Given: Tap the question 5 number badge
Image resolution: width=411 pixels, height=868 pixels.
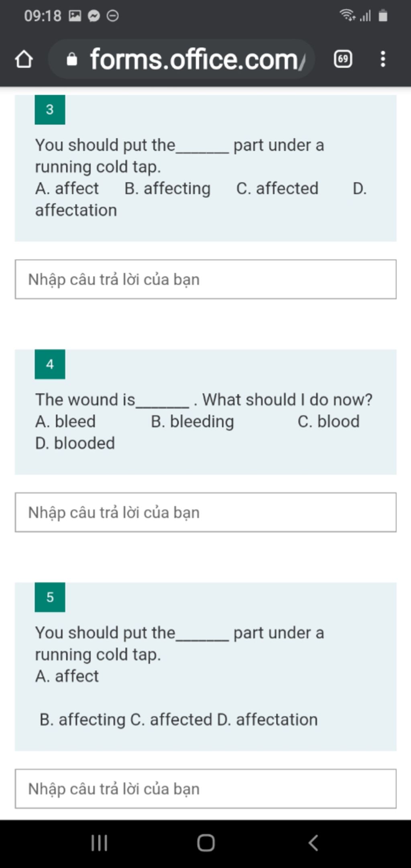Looking at the screenshot, I should click(50, 597).
